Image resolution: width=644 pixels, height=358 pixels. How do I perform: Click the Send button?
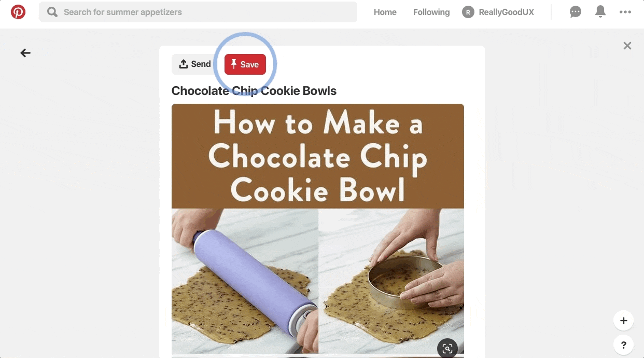[x=195, y=64]
